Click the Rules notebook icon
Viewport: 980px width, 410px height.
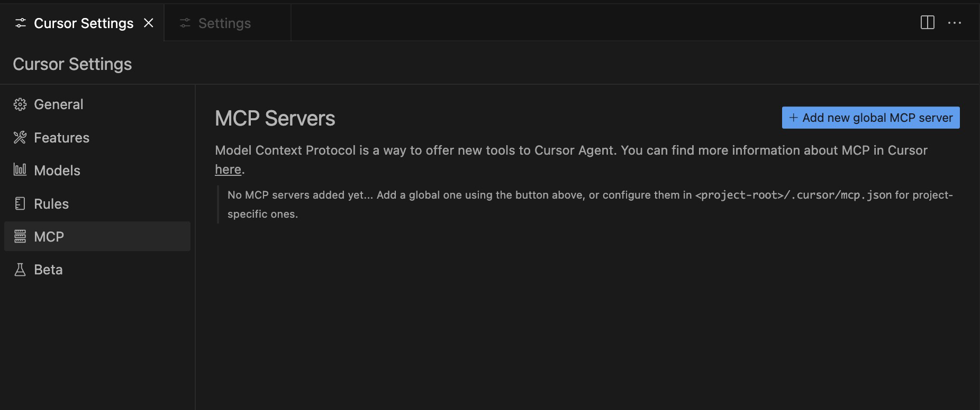pyautogui.click(x=20, y=204)
